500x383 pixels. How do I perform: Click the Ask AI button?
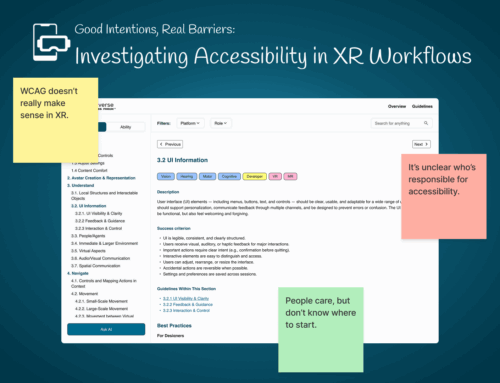point(106,329)
